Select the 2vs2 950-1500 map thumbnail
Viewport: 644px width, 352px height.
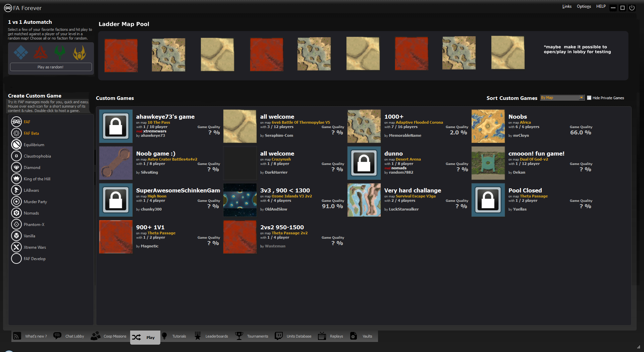(240, 237)
